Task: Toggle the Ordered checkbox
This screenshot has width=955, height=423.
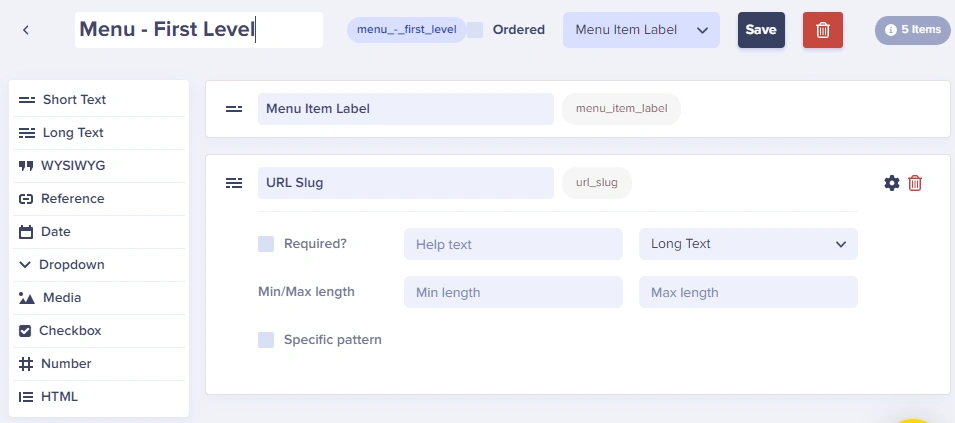Action: pyautogui.click(x=475, y=30)
